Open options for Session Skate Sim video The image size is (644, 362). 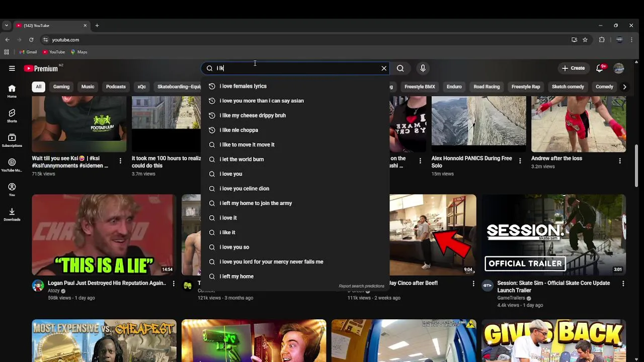coord(623,284)
